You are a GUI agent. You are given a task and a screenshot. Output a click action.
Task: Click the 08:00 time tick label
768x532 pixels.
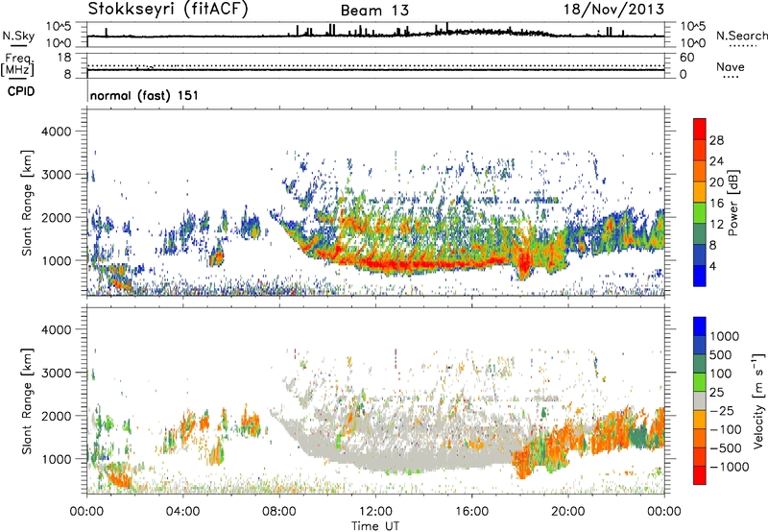click(279, 512)
